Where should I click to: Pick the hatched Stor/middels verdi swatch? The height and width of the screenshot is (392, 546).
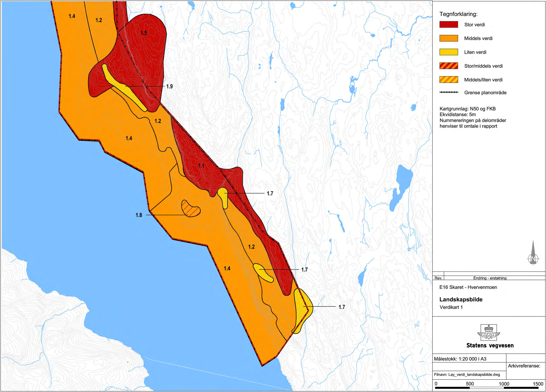click(x=449, y=66)
